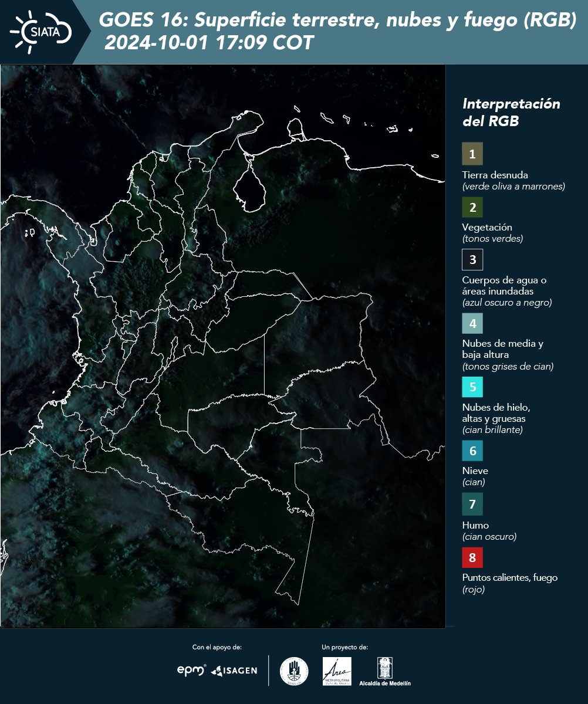Click '(rojo)' description text
This screenshot has width=588, height=704.
point(474,590)
